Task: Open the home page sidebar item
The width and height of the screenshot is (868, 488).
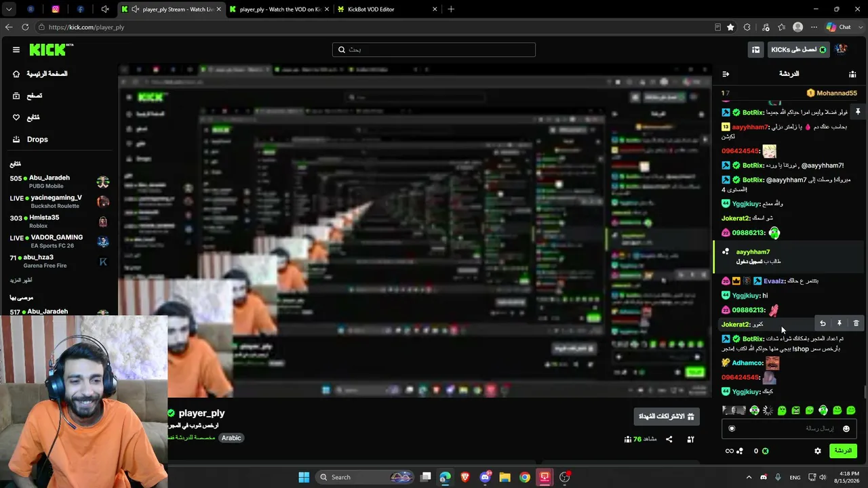Action: tap(41, 74)
